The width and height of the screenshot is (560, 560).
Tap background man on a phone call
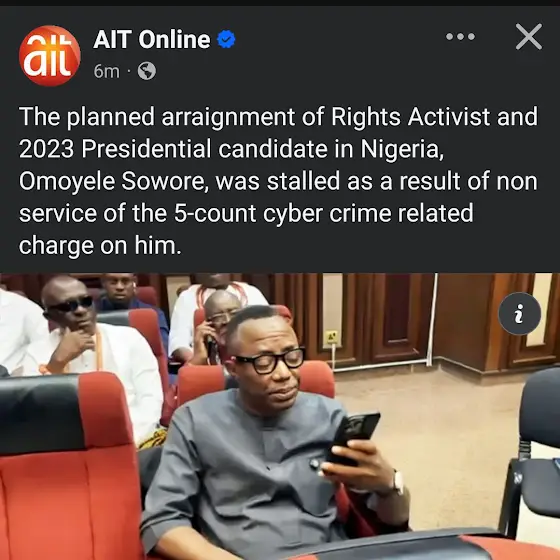218,329
